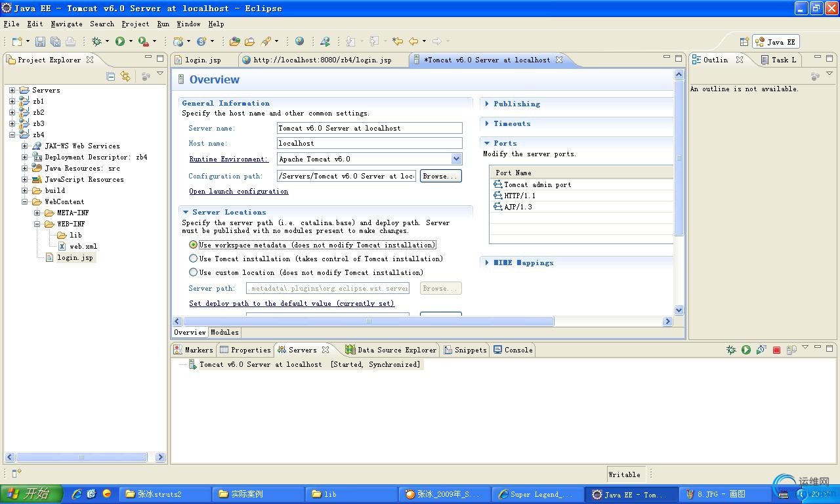Image resolution: width=840 pixels, height=504 pixels.
Task: Save the editor with the floppy disk icon
Action: coord(40,41)
